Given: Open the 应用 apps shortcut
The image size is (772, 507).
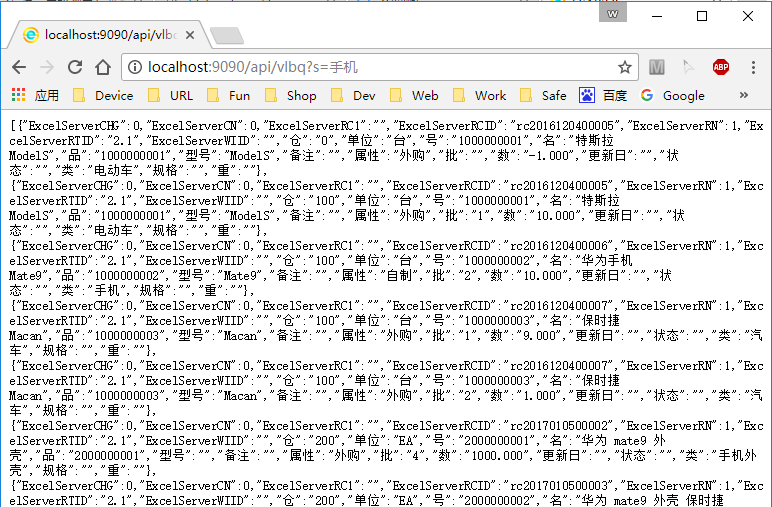Looking at the screenshot, I should (x=35, y=95).
